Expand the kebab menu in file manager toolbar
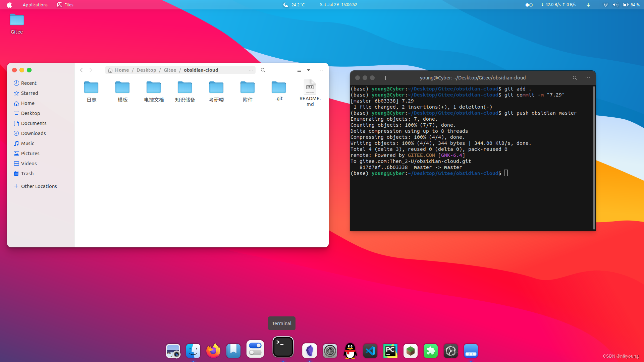This screenshot has height=362, width=644. [x=321, y=70]
